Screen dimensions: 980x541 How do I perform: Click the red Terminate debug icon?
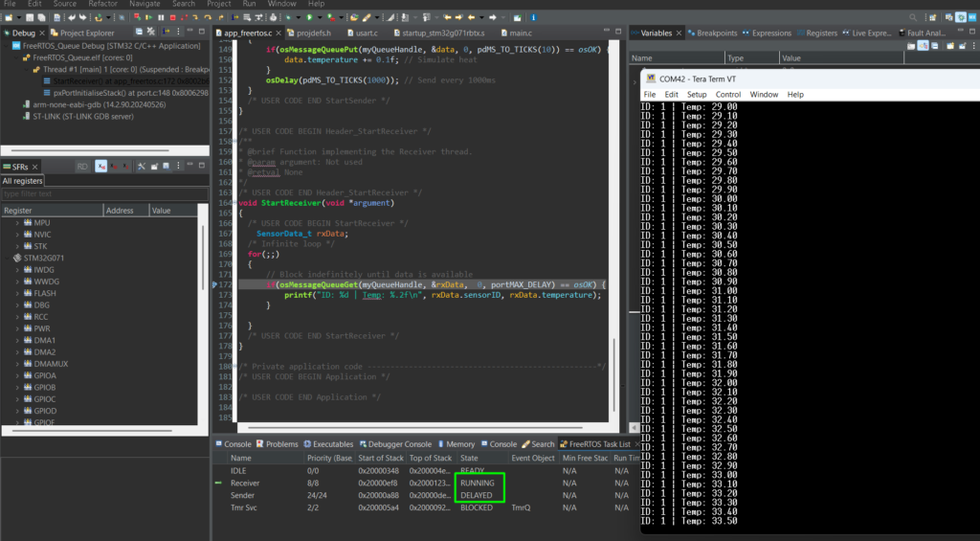(171, 17)
